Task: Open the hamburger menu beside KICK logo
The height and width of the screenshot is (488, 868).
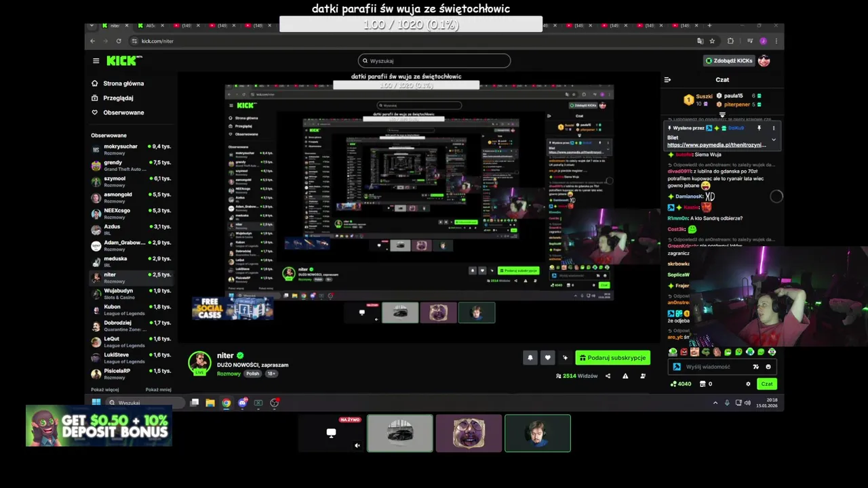Action: [x=96, y=61]
